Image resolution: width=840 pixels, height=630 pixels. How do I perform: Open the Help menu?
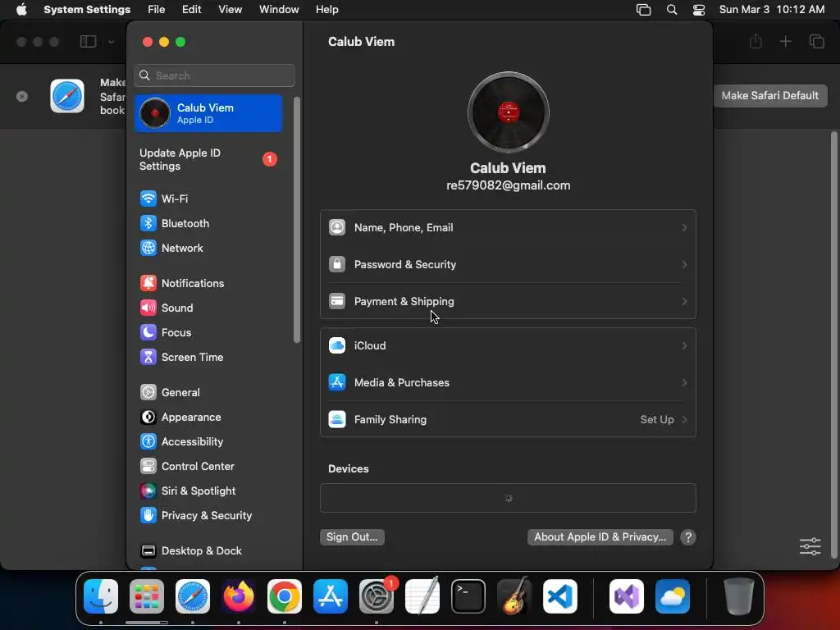(x=326, y=10)
